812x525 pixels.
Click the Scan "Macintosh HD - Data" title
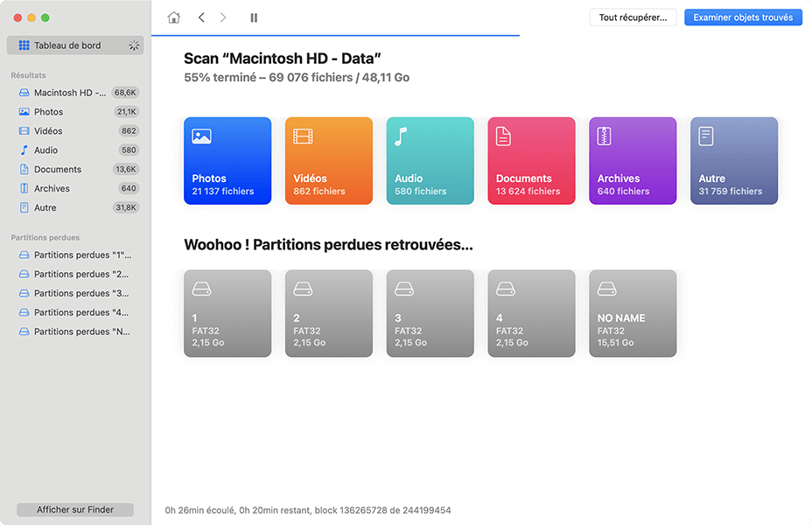coord(283,59)
